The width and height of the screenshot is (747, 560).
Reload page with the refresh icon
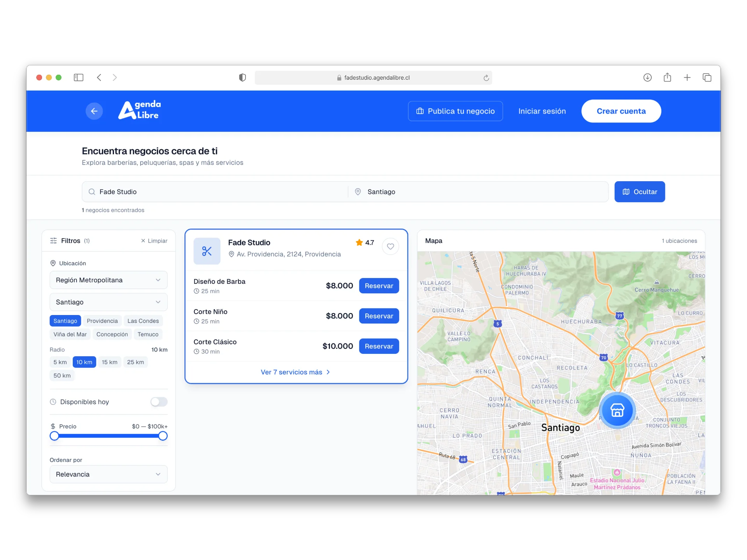pos(486,78)
